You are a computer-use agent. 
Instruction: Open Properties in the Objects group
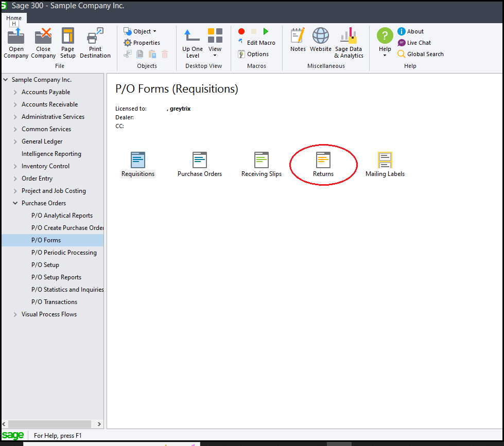142,43
